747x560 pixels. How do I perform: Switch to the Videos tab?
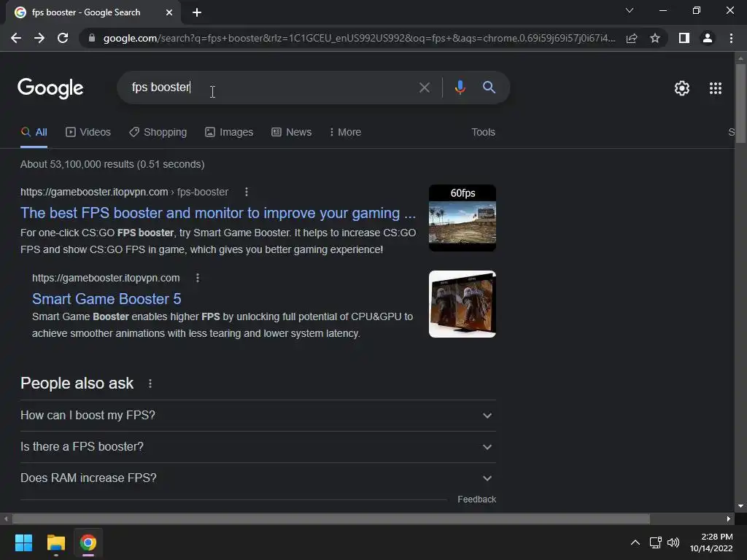[x=88, y=132]
